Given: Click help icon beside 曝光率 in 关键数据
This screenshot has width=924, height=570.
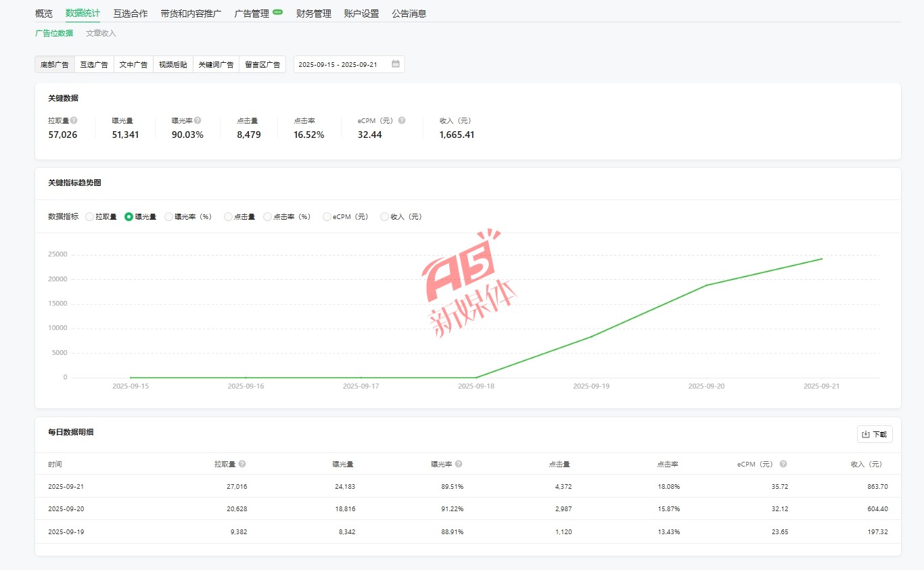Looking at the screenshot, I should (198, 120).
